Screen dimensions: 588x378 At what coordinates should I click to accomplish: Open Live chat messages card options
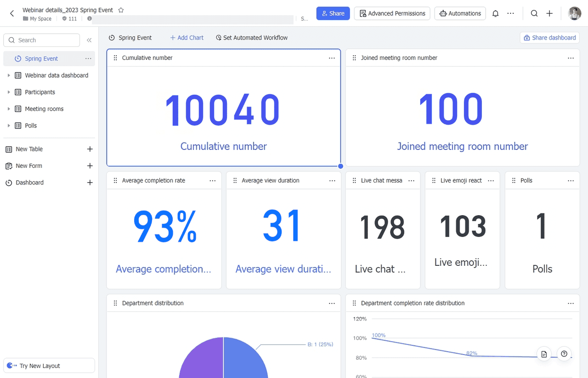[411, 181]
